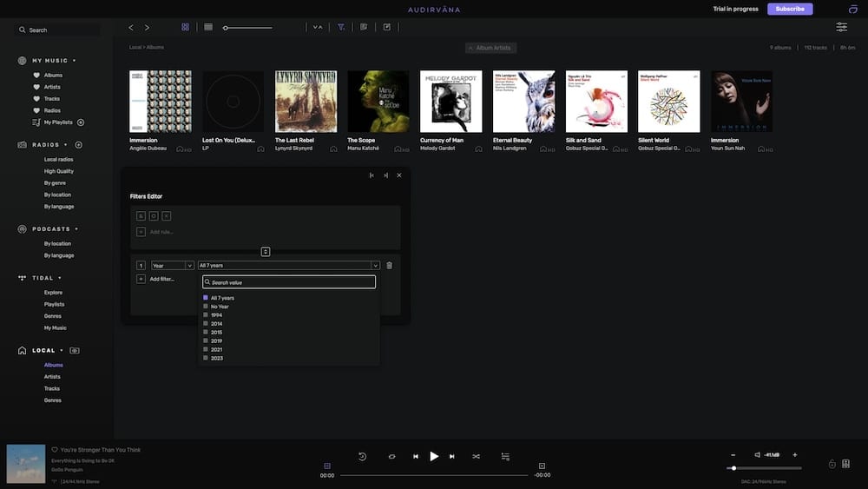Click the plus icon beside Add filter
The height and width of the screenshot is (489, 868).
(x=141, y=279)
